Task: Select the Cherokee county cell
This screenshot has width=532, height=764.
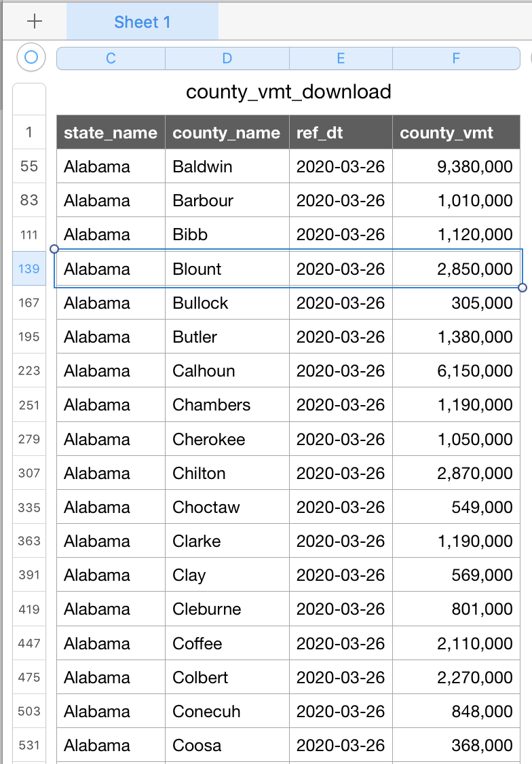Action: click(x=227, y=439)
